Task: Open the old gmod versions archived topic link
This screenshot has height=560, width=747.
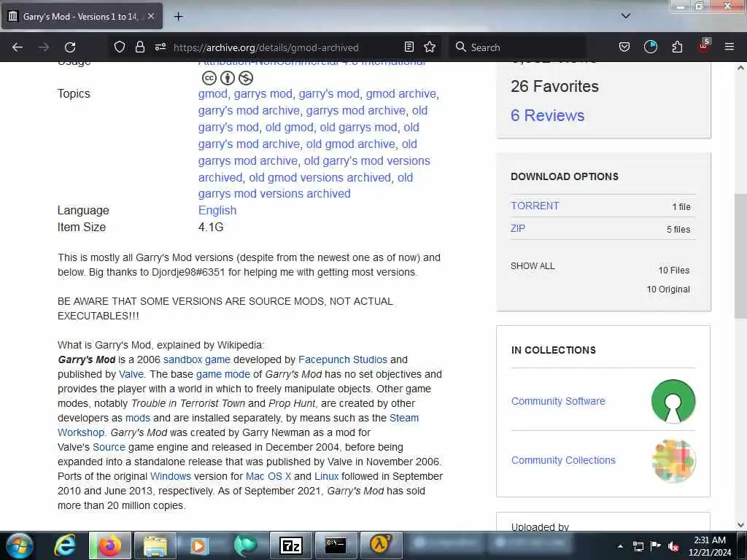Action: click(320, 177)
